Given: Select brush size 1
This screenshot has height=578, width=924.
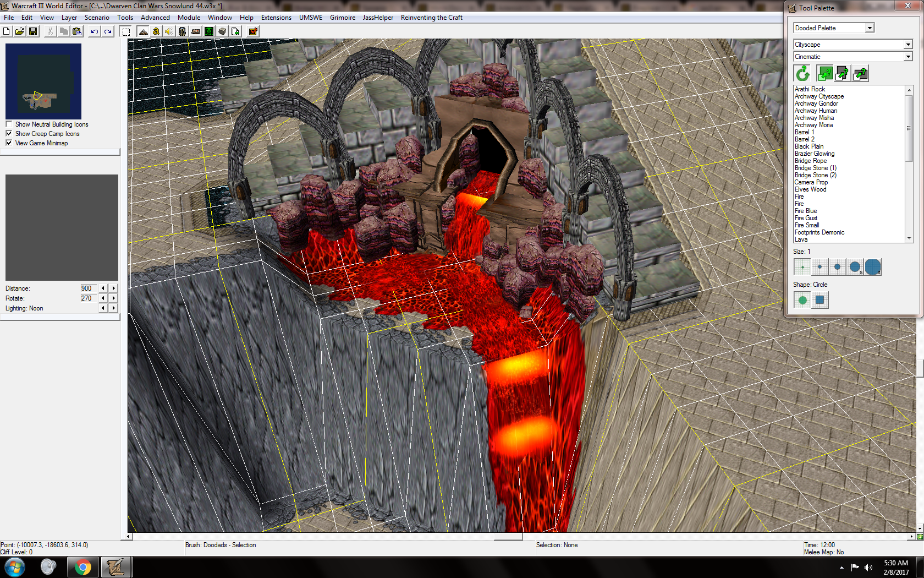Looking at the screenshot, I should pos(802,267).
